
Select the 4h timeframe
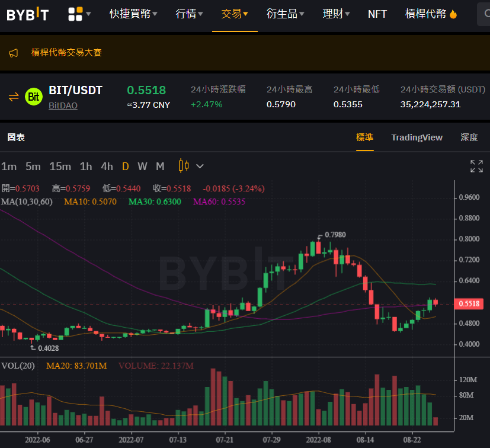[107, 167]
